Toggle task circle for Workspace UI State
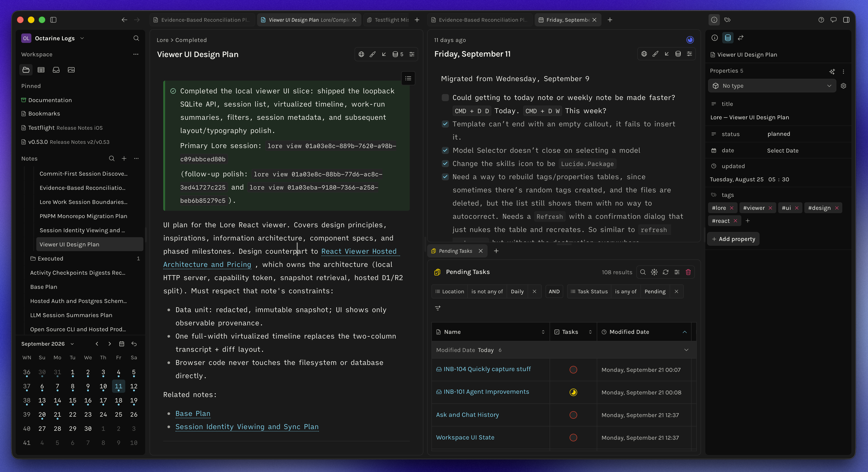 (x=573, y=438)
